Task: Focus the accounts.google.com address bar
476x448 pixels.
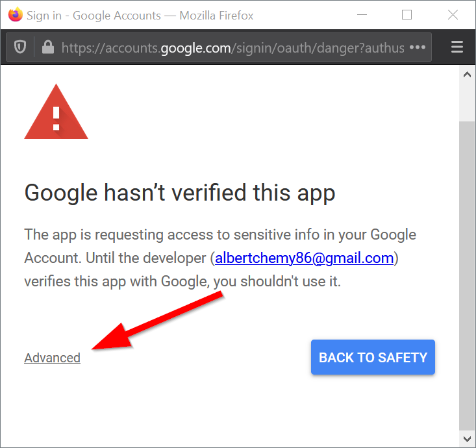Action: [232, 47]
